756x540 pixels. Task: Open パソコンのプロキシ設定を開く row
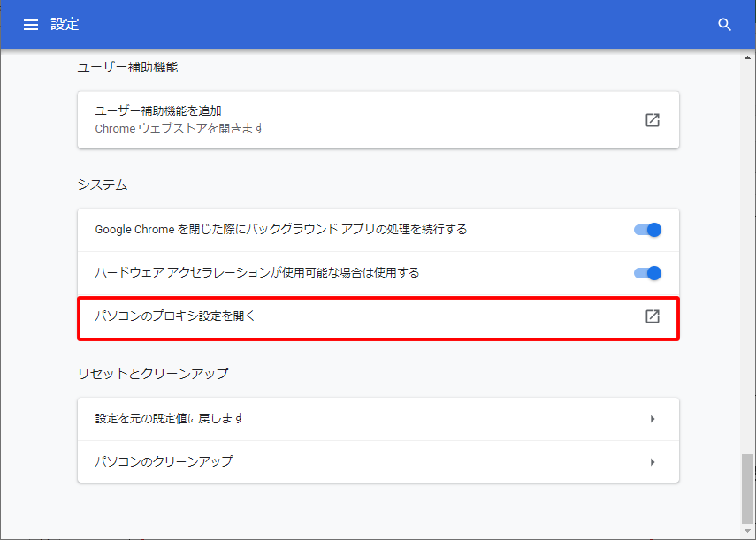tap(378, 318)
